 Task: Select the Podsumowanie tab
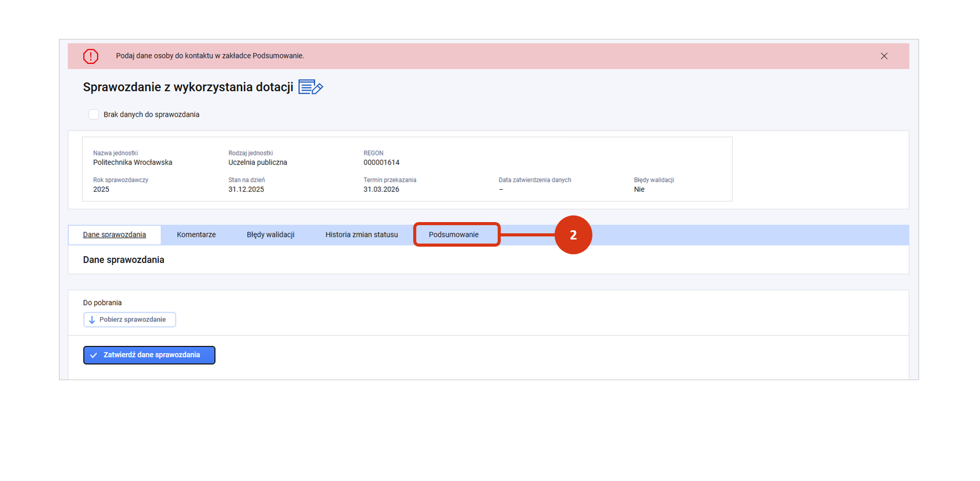[x=454, y=235]
